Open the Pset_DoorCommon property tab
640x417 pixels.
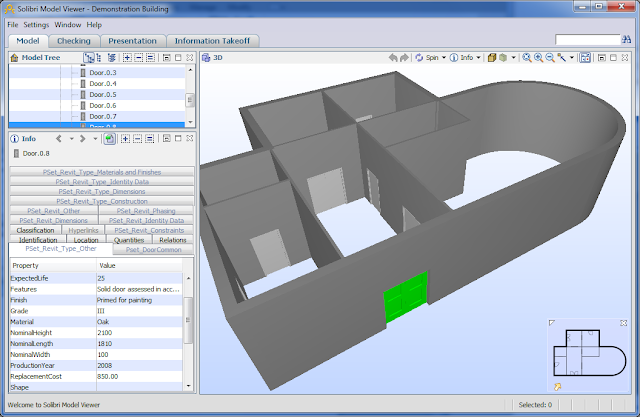point(153,250)
